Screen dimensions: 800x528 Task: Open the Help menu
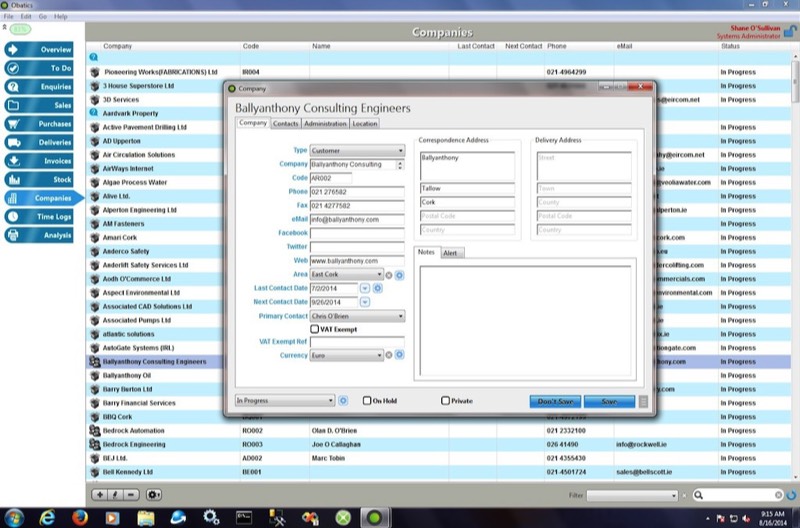point(61,16)
